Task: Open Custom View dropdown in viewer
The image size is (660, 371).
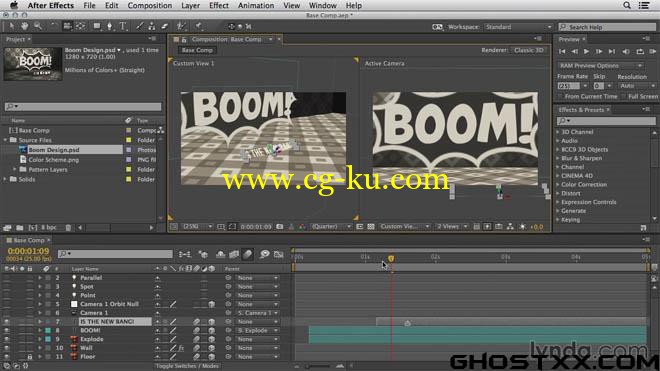Action: 404,227
